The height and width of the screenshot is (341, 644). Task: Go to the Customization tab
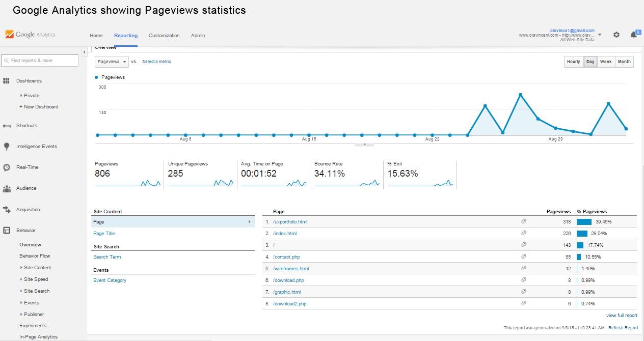164,36
